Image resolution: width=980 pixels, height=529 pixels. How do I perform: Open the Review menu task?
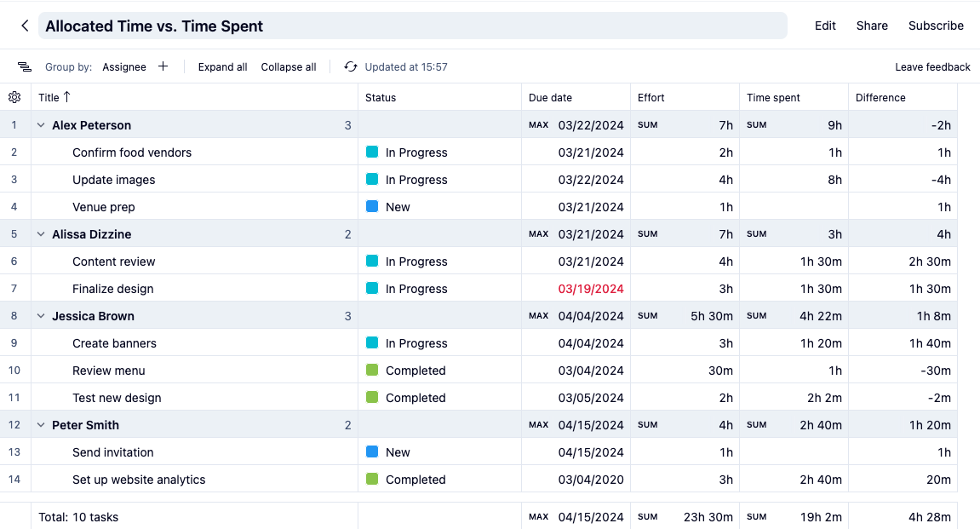(x=109, y=371)
